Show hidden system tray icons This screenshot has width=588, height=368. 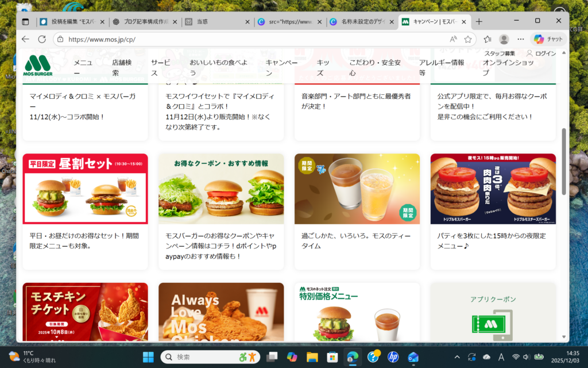(457, 356)
